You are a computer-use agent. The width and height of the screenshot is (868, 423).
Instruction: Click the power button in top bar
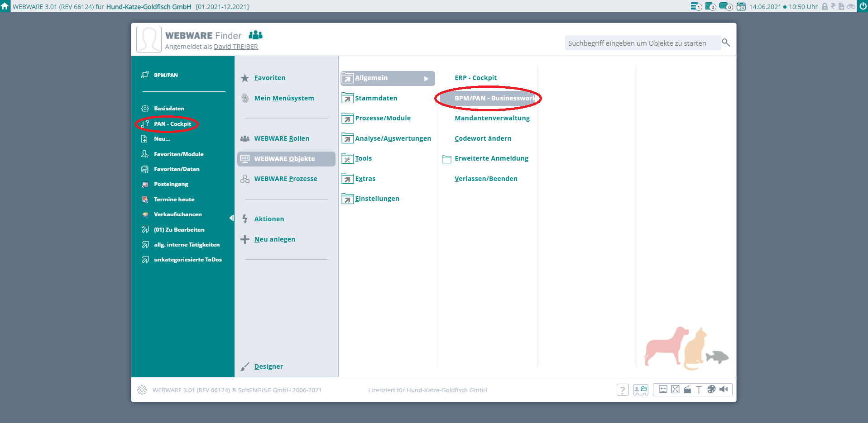[x=863, y=6]
